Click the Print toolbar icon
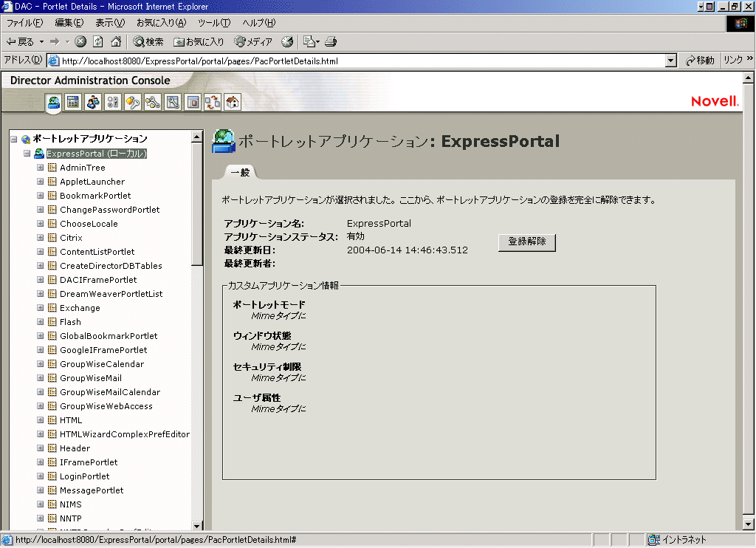 tap(331, 42)
